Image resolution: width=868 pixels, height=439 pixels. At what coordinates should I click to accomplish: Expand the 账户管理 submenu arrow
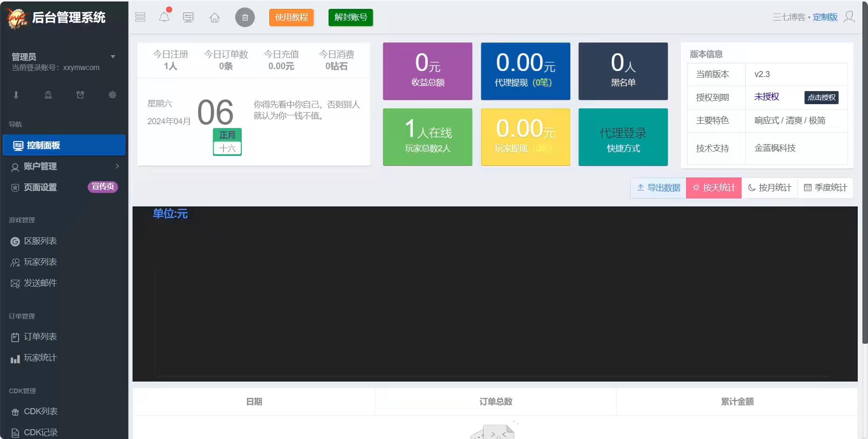(x=117, y=166)
